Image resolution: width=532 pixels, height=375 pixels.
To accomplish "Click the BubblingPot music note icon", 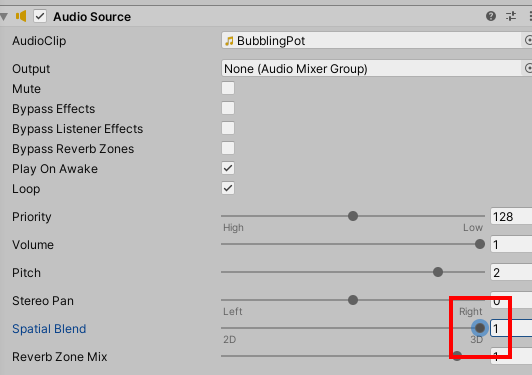I will (229, 41).
